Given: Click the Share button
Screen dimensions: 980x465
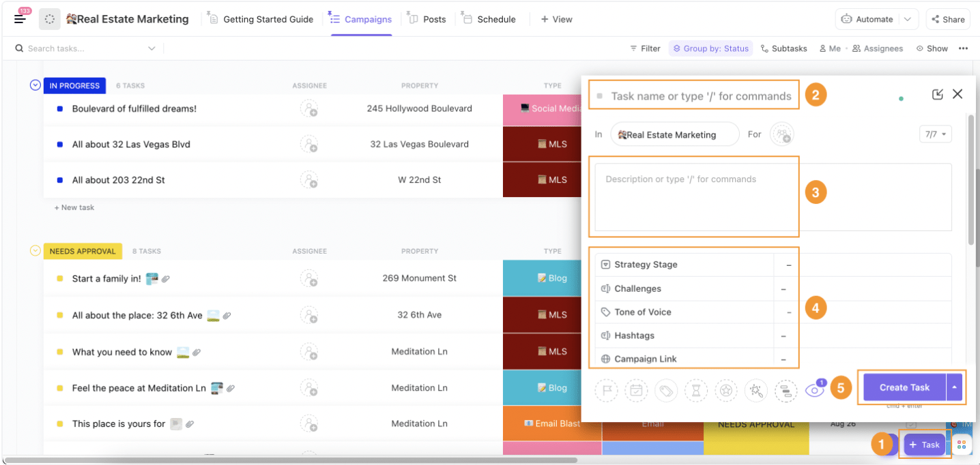Looking at the screenshot, I should click(948, 19).
